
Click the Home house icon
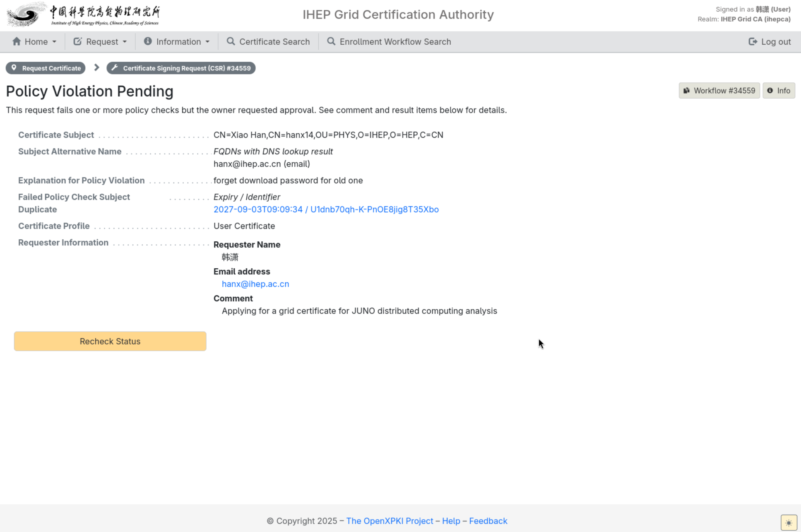tap(17, 41)
